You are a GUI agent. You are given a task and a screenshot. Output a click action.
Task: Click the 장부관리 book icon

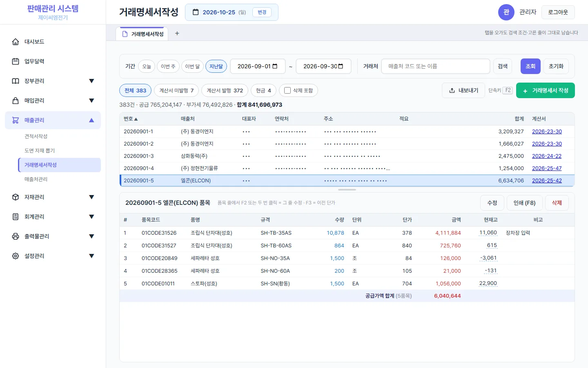(16, 81)
